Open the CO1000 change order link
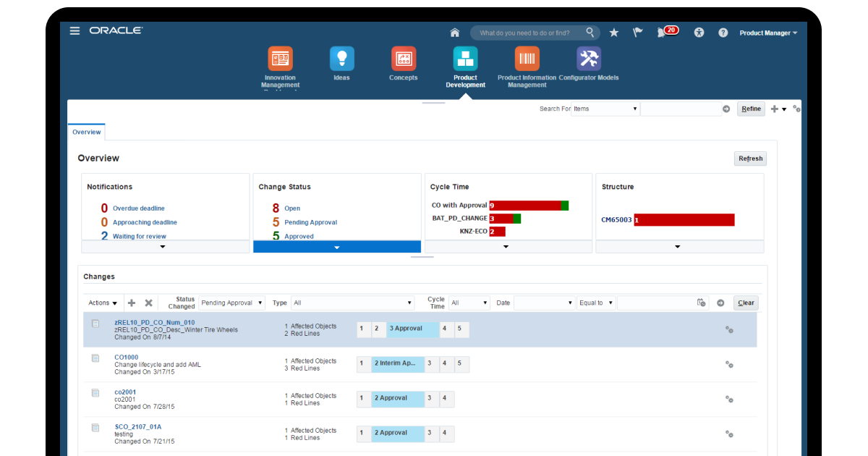This screenshot has width=868, height=456. coord(125,358)
